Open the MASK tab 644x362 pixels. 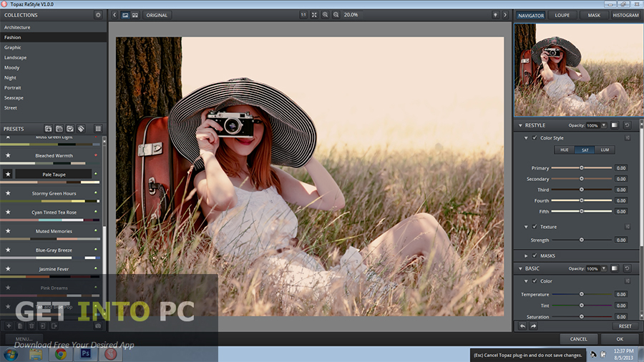pyautogui.click(x=594, y=15)
